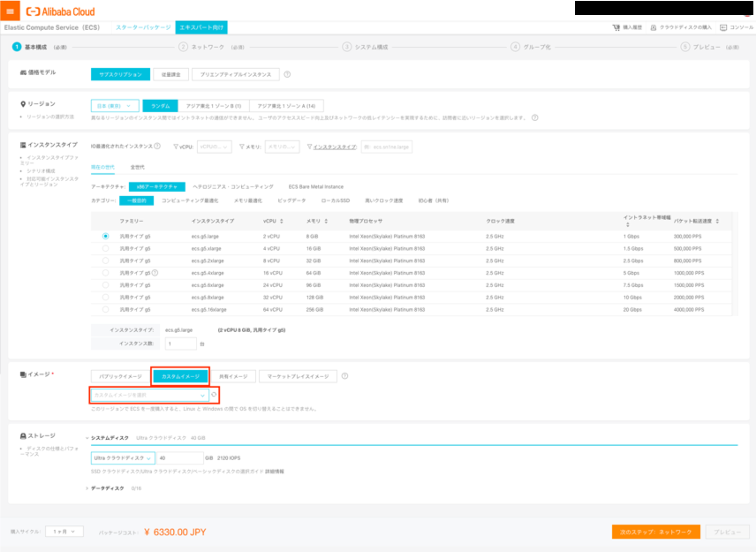Choose プリエンプティブルインスタンス option
Viewport: 756px width, 552px height.
coord(236,74)
